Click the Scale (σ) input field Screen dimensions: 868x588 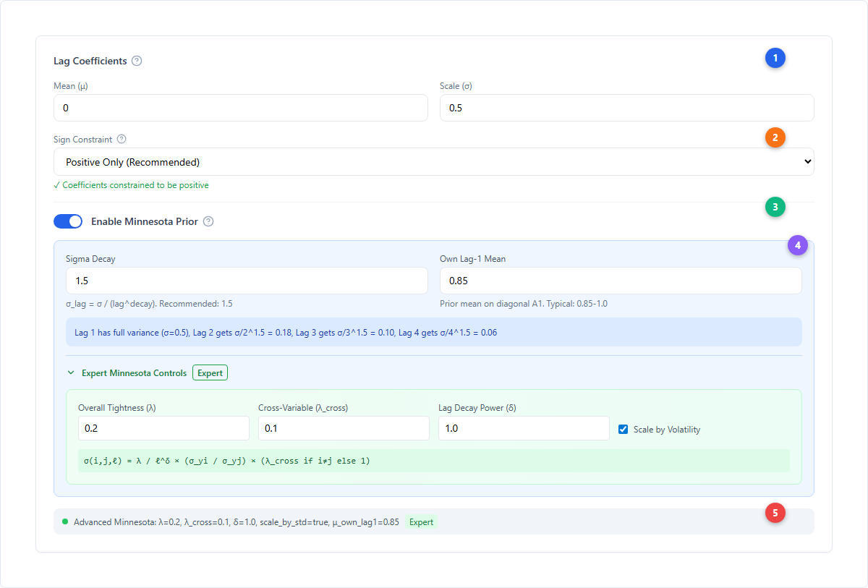(x=627, y=108)
